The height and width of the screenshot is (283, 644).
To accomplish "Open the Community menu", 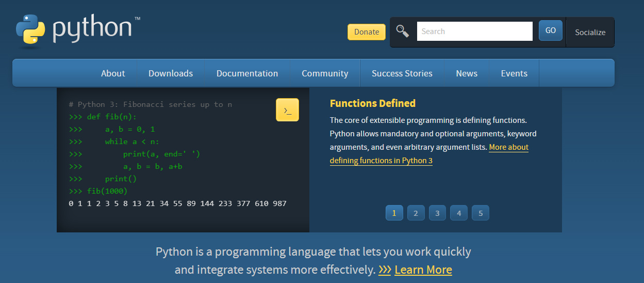I will click(x=325, y=73).
